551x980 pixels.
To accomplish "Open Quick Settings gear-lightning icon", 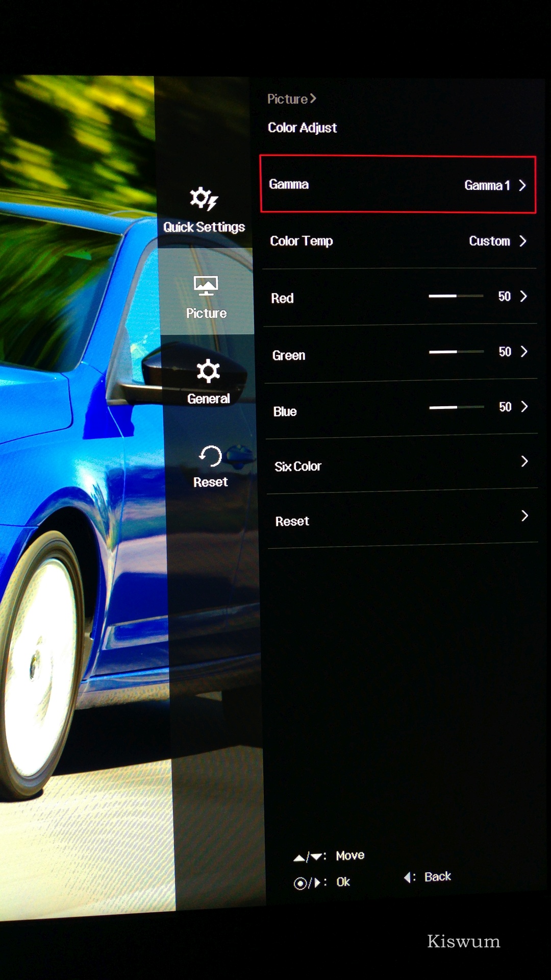I will (x=204, y=199).
